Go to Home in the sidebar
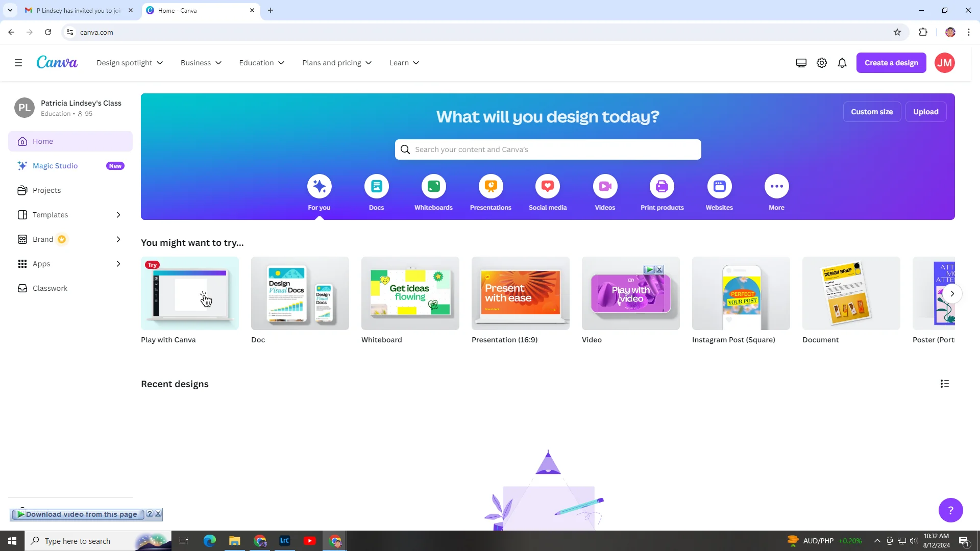Viewport: 980px width, 551px height. point(70,141)
